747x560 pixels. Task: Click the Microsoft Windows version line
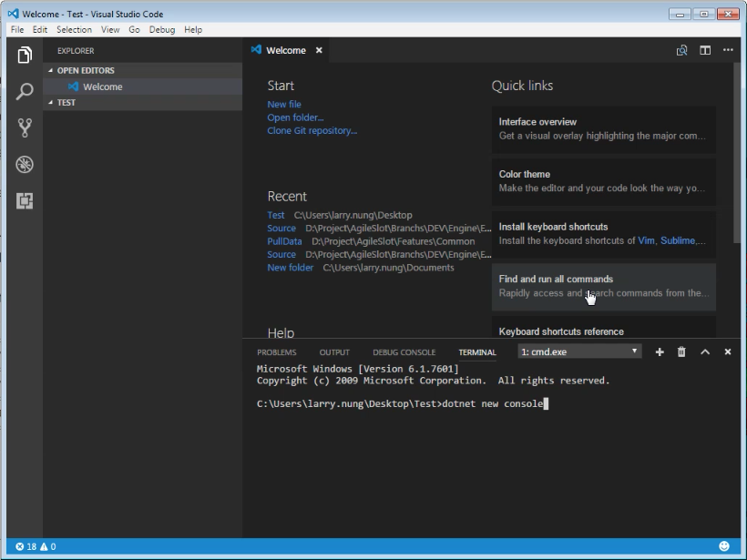click(357, 369)
